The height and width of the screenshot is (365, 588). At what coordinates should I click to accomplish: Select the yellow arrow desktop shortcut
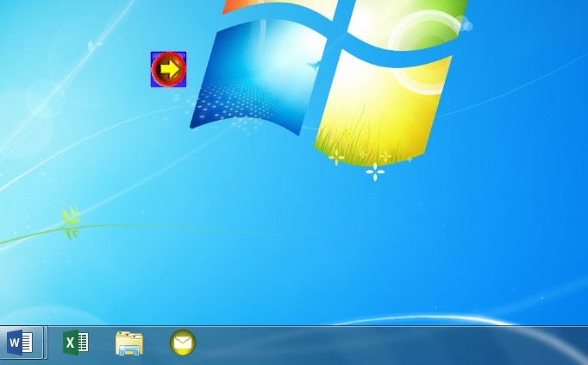169,69
